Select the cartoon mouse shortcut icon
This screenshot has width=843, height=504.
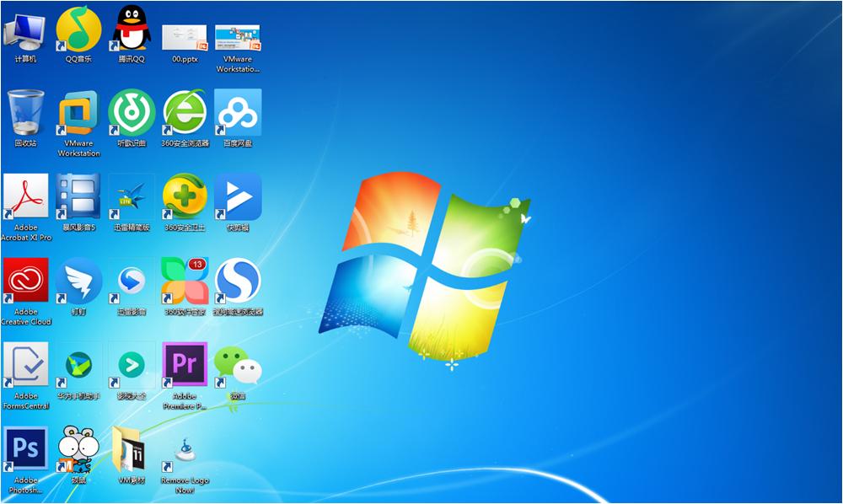coord(78,448)
